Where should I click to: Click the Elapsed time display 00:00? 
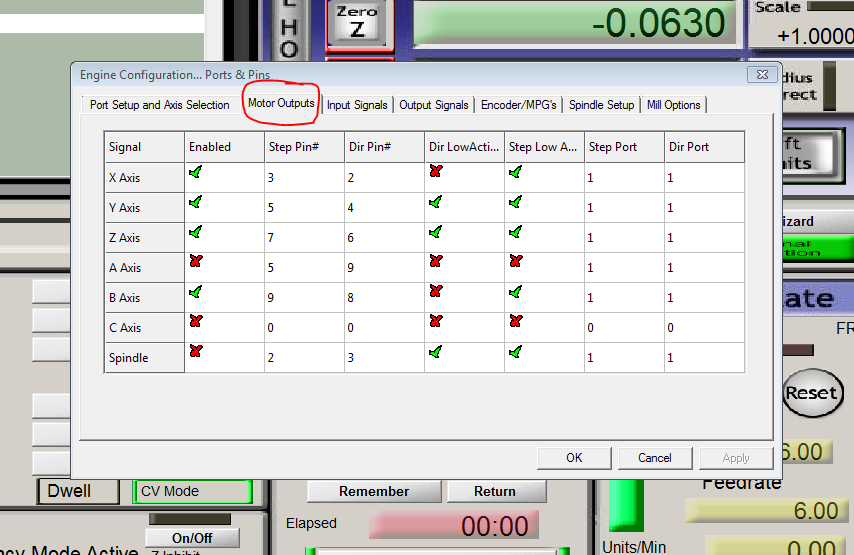(454, 524)
